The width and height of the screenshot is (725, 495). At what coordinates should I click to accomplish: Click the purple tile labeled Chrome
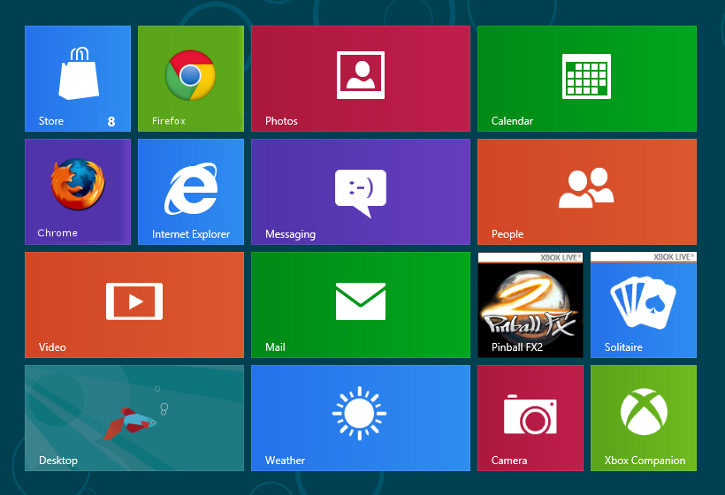[x=78, y=192]
